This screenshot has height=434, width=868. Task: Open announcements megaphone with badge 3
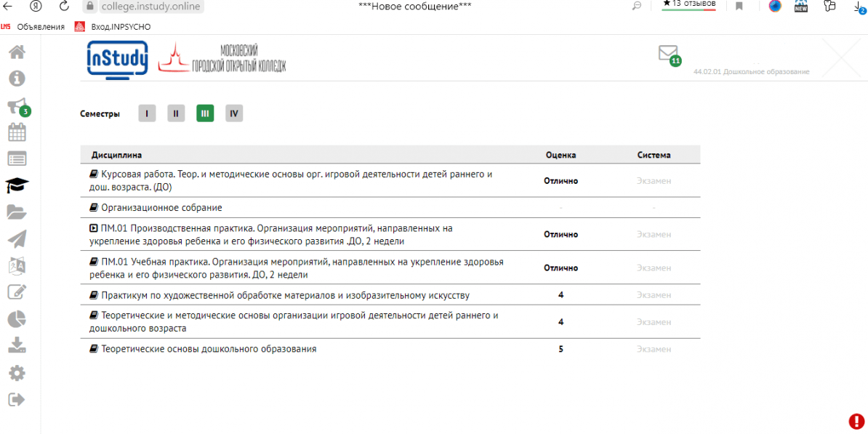point(16,106)
